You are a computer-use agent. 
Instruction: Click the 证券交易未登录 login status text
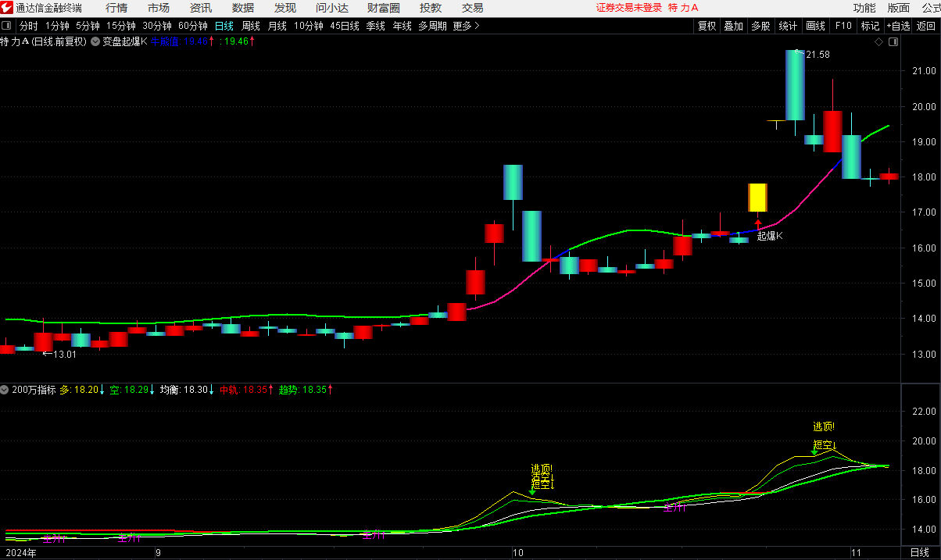pyautogui.click(x=629, y=8)
